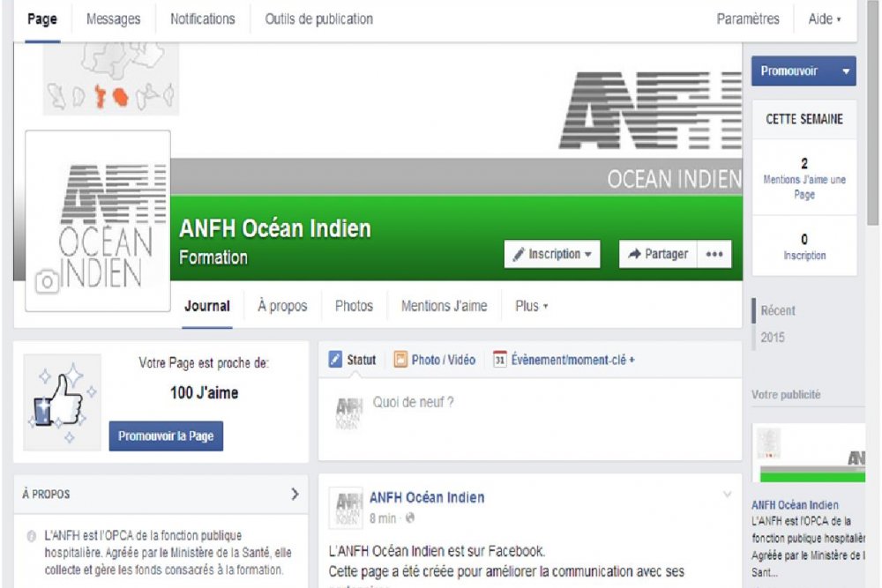Select Photo / Vidéo composer option

pos(435,359)
